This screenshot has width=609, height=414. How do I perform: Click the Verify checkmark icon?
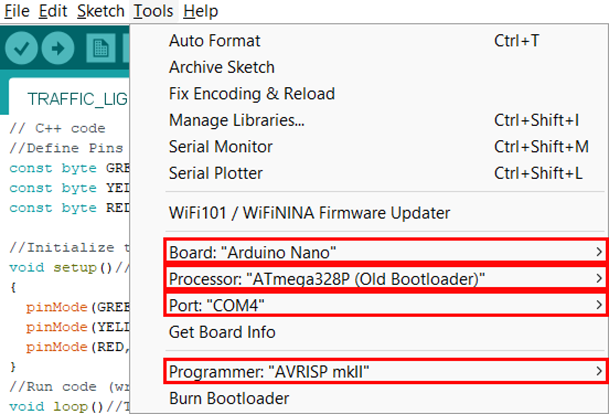(x=21, y=48)
